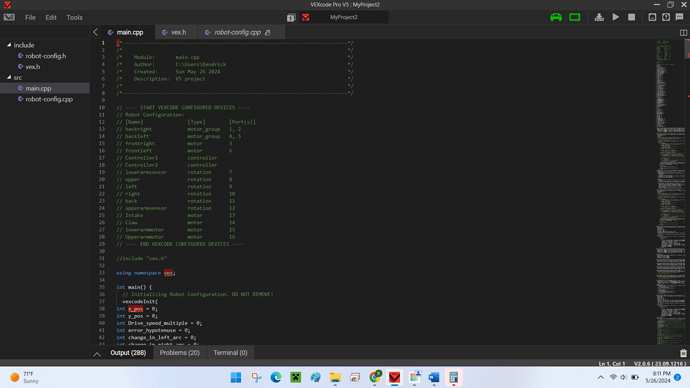
Task: Open File Explorer from the taskbar
Action: [335, 377]
